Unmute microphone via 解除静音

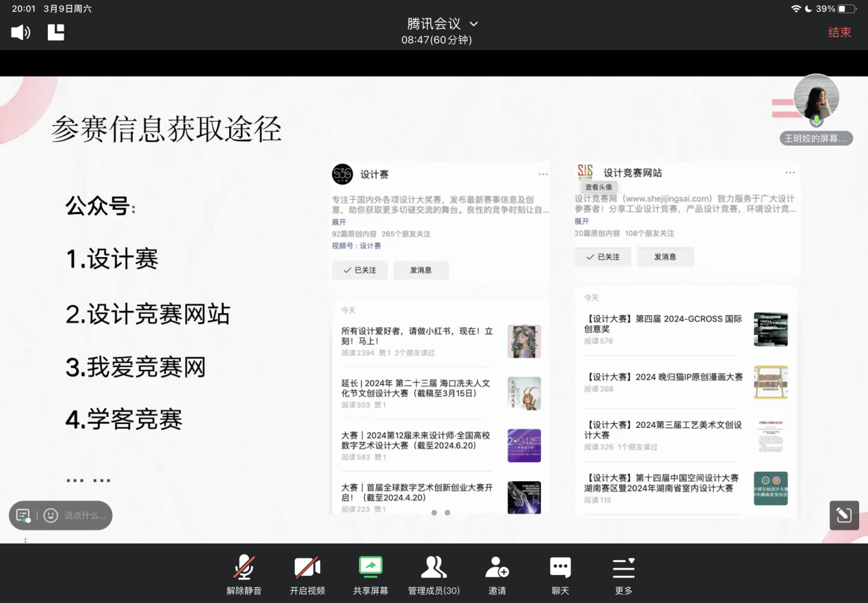[x=244, y=574]
